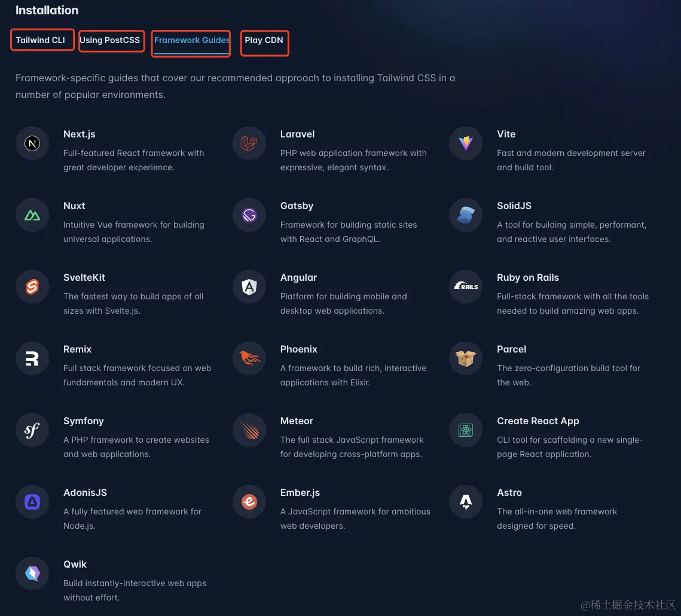
Task: Click the Ruby on Rails logo icon
Action: coord(466,287)
